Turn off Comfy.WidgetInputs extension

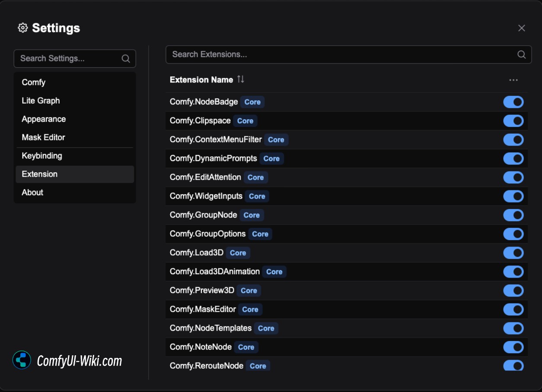(x=513, y=196)
